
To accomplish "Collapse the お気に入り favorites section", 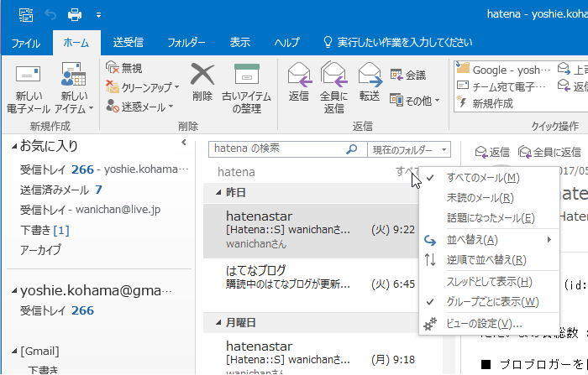I will tap(14, 146).
